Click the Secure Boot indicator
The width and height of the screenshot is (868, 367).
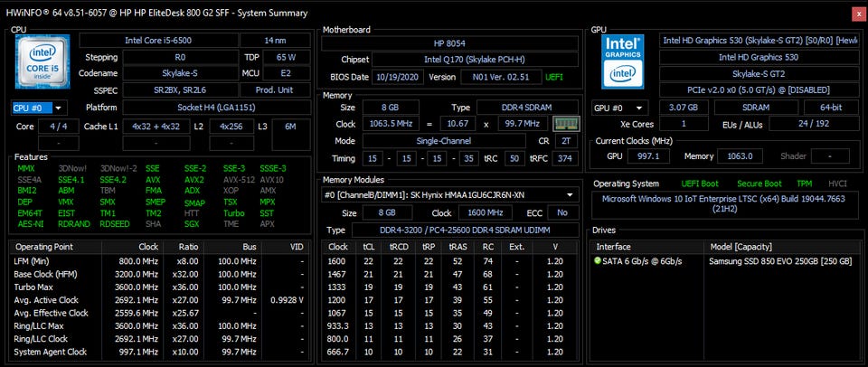759,183
